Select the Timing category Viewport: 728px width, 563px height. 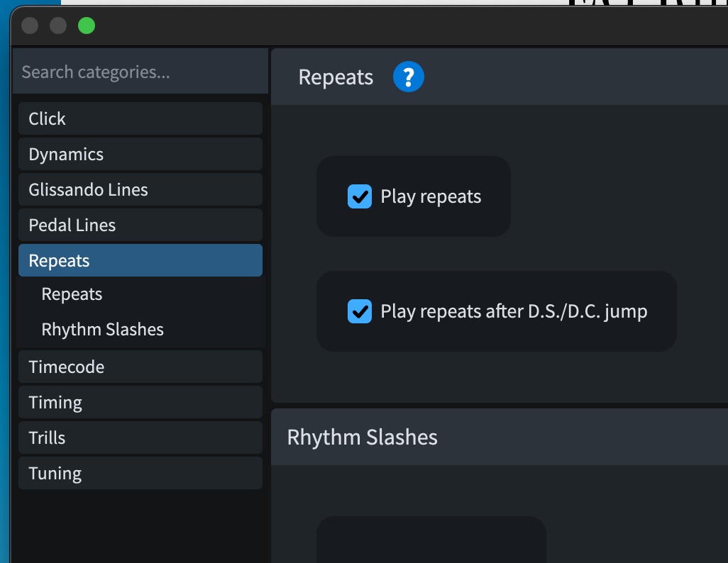140,403
